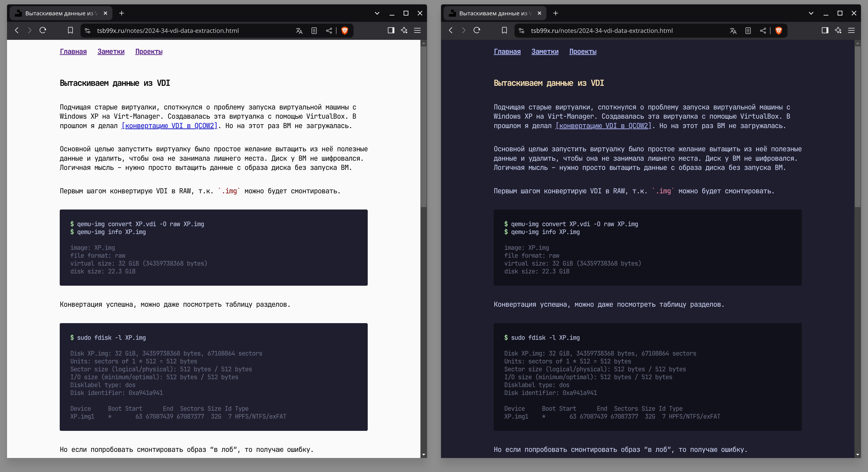Expand tab search dropdown in the right window
This screenshot has height=472, width=868.
pyautogui.click(x=811, y=13)
